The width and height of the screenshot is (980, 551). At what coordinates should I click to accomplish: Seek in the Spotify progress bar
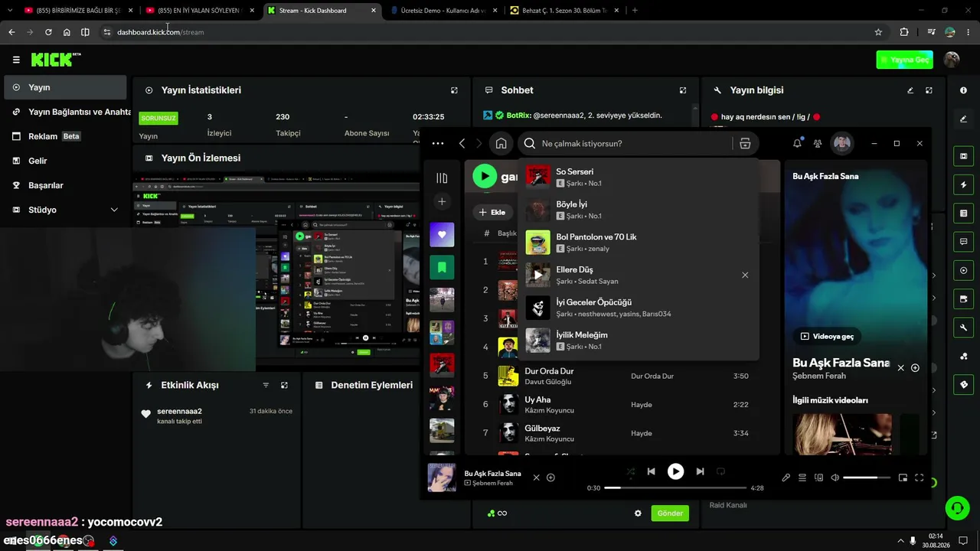pyautogui.click(x=675, y=487)
